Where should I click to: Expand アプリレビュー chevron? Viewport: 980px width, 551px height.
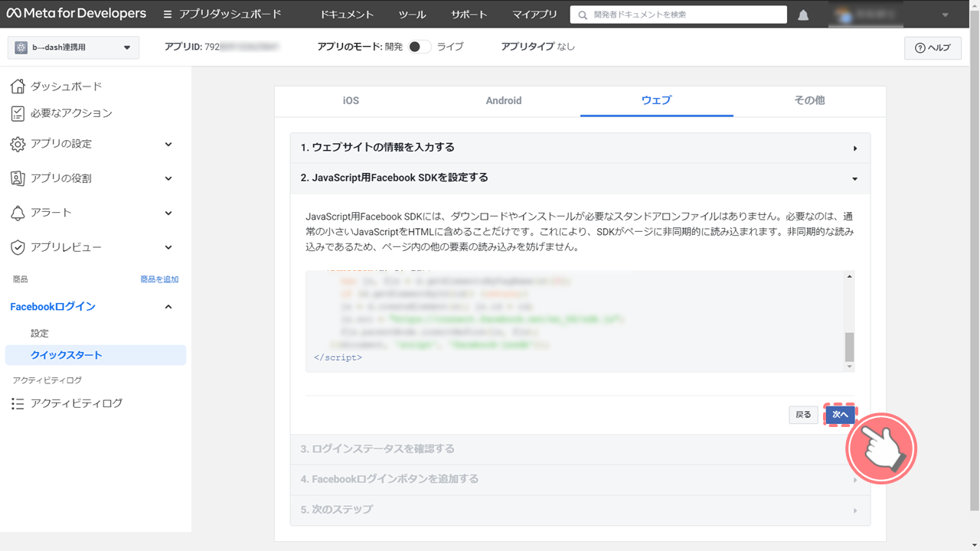pos(168,247)
